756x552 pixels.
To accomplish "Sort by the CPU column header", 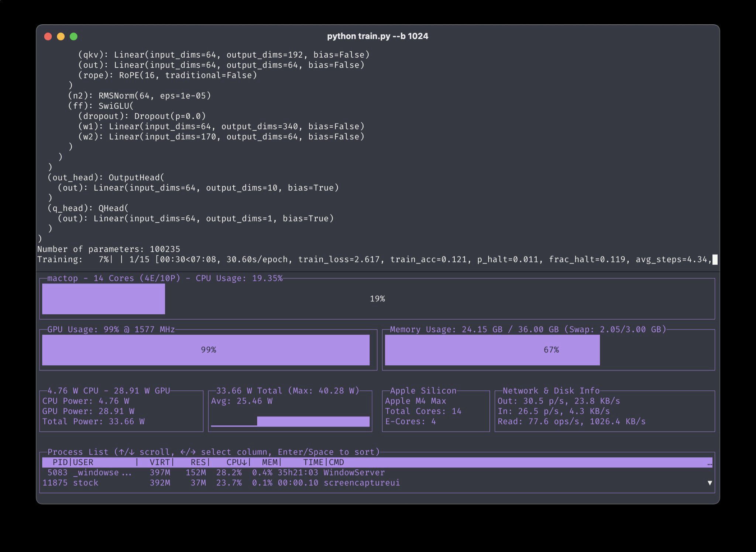I will 236,462.
